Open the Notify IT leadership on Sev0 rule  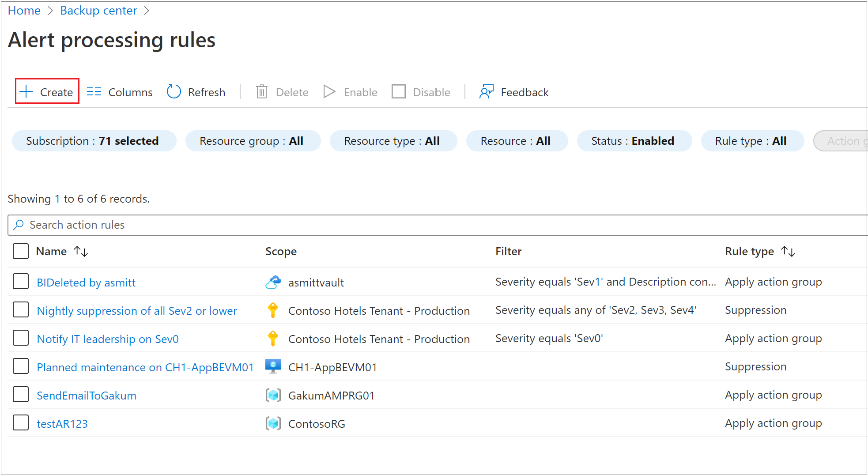click(108, 339)
